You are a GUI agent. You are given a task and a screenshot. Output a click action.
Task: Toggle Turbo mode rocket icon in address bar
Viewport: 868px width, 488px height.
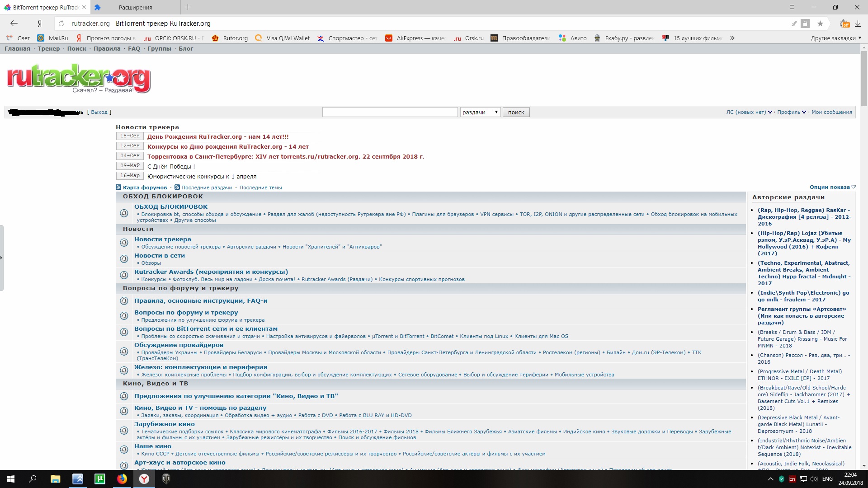[x=794, y=23]
